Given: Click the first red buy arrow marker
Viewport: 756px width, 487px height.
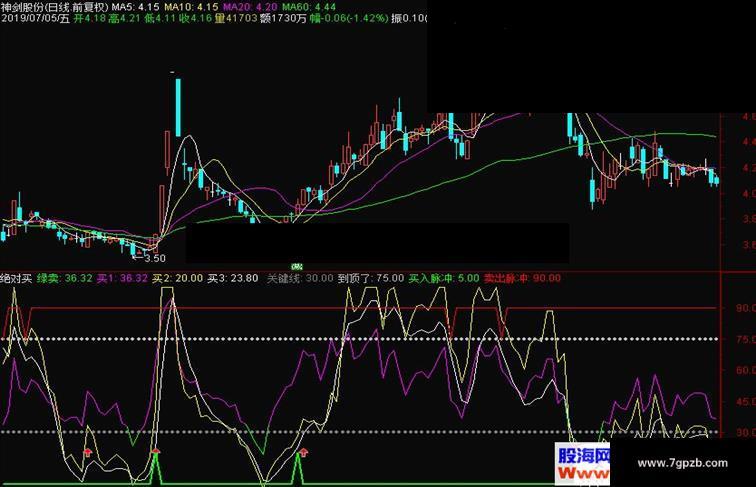Looking at the screenshot, I should [x=88, y=452].
